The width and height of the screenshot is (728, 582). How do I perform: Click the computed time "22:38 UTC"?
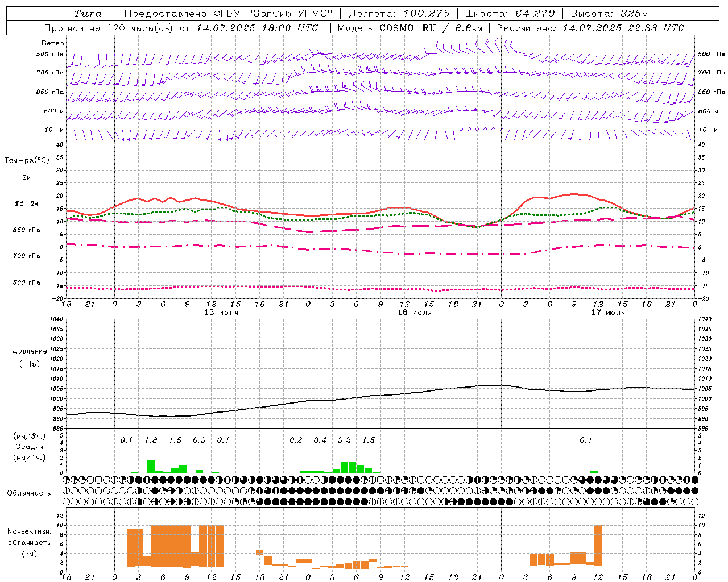point(656,28)
